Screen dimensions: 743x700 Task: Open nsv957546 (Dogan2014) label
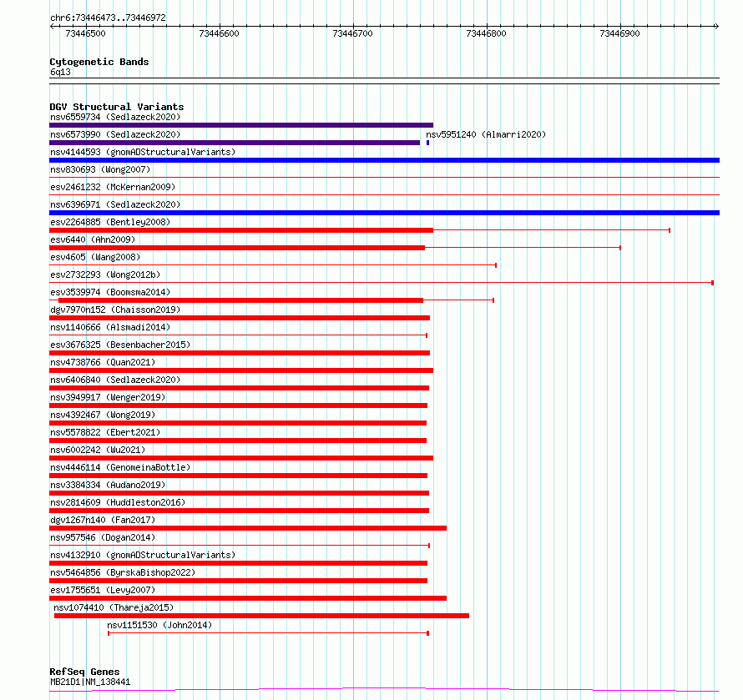[x=103, y=537]
